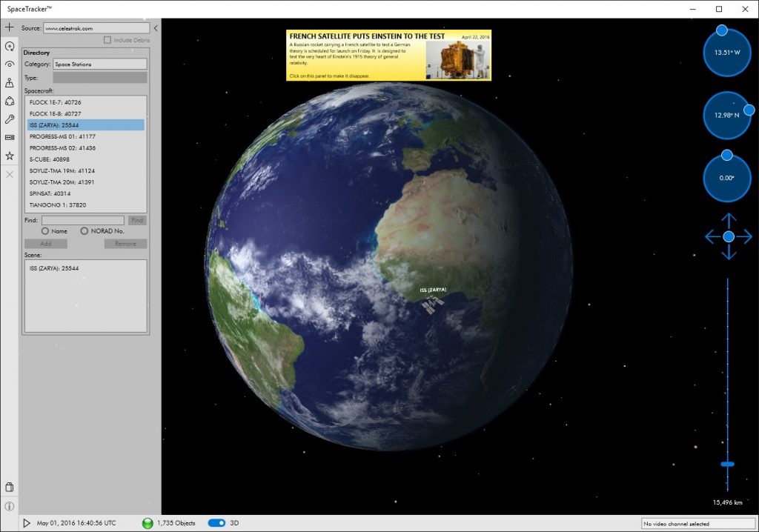Open the Category dropdown showing Space Stations

(x=100, y=64)
